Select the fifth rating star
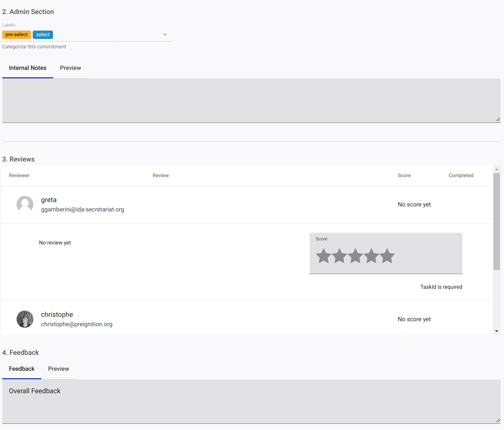The width and height of the screenshot is (504, 430). (x=387, y=256)
